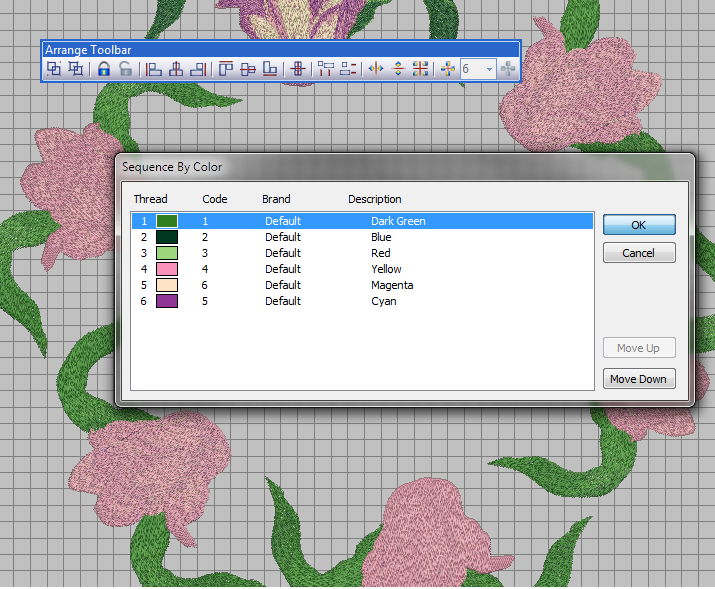Click the four-way mirror icon
Viewport: 715px width, 589px height.
[420, 69]
